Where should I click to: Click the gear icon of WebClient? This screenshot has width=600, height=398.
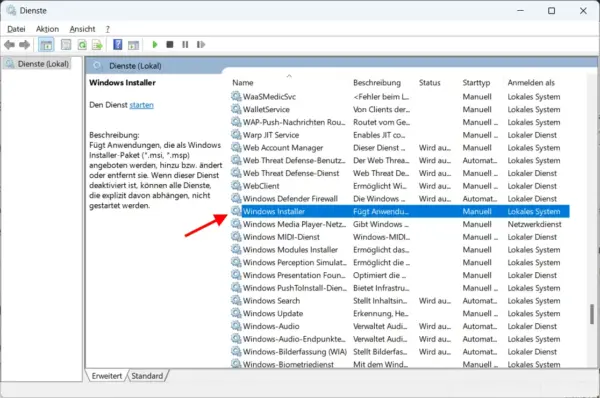(x=236, y=186)
